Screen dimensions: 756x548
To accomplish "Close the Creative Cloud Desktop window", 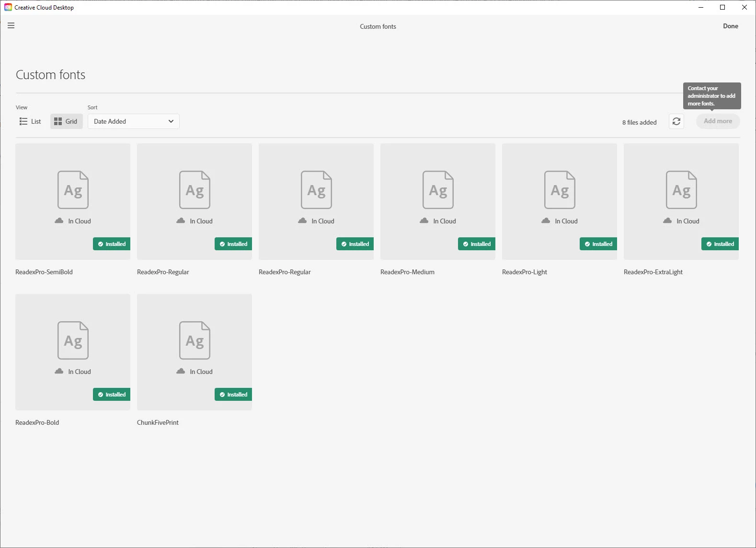I will pyautogui.click(x=745, y=7).
